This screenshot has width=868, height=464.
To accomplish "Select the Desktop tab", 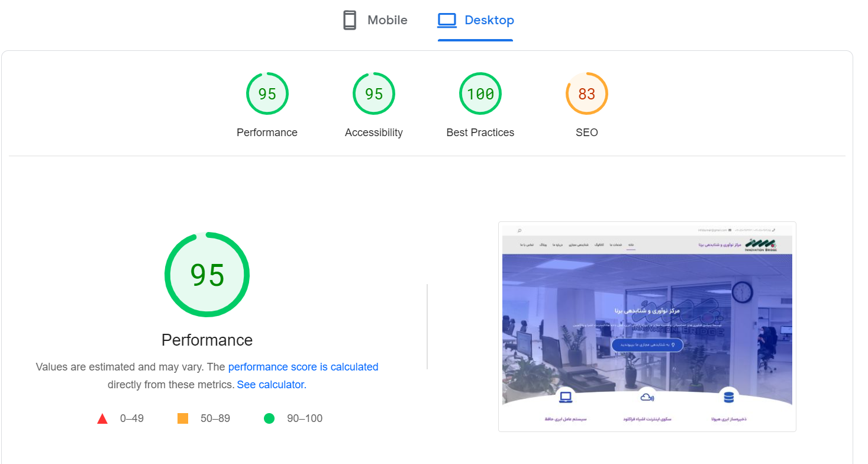I will tap(476, 21).
